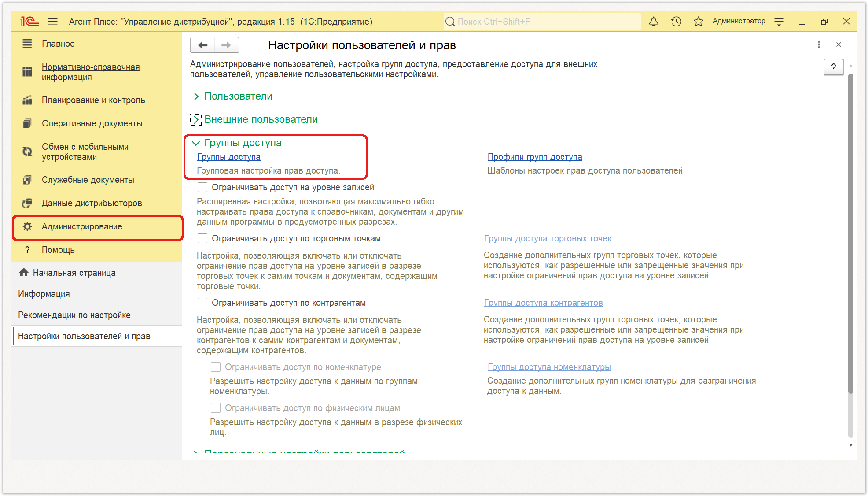Click Служебные документы icon
Screen dimensions: 868x496
[x=27, y=180]
